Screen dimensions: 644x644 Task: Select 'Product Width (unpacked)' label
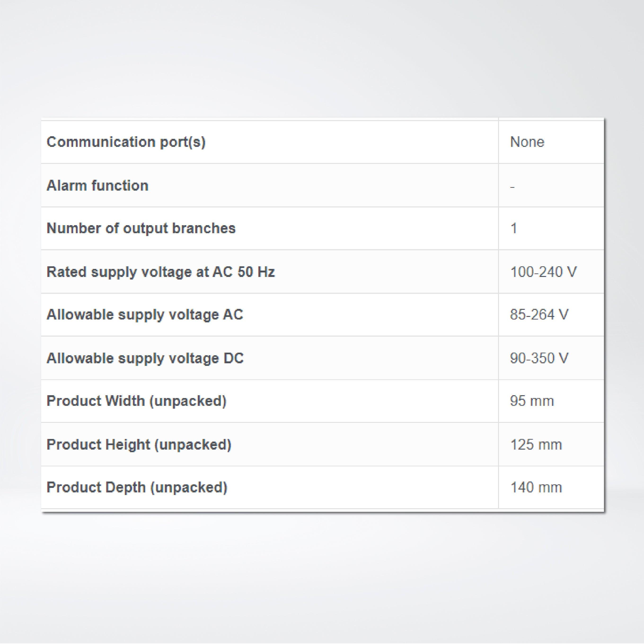pos(137,401)
